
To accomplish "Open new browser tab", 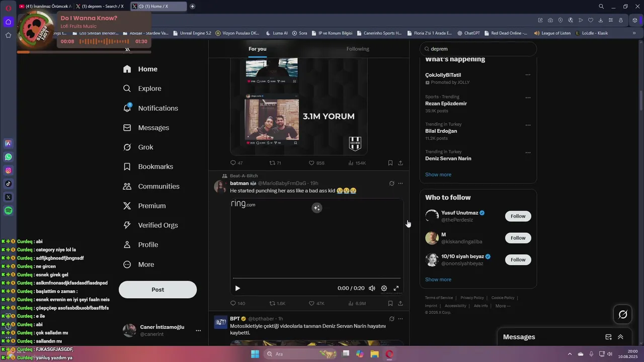I will 192,7.
